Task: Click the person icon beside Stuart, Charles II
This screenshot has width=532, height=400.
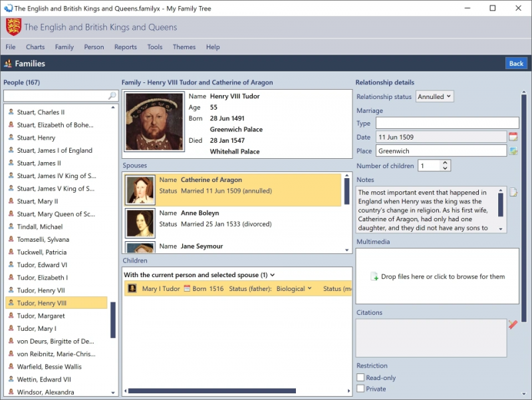Action: point(11,112)
